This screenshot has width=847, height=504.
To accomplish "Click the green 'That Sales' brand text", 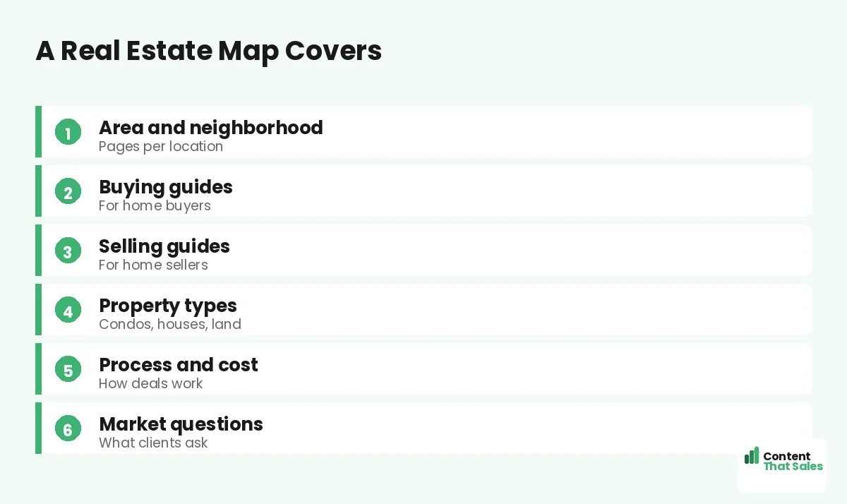I will [793, 466].
